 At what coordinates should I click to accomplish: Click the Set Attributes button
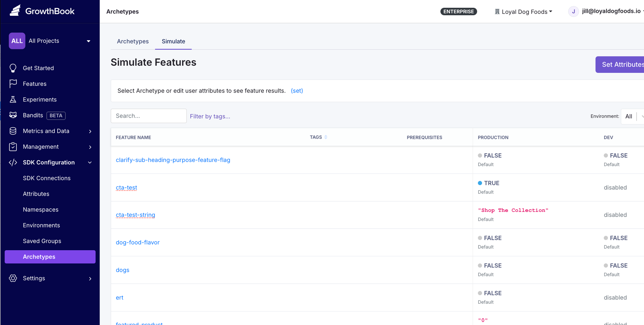coord(620,64)
